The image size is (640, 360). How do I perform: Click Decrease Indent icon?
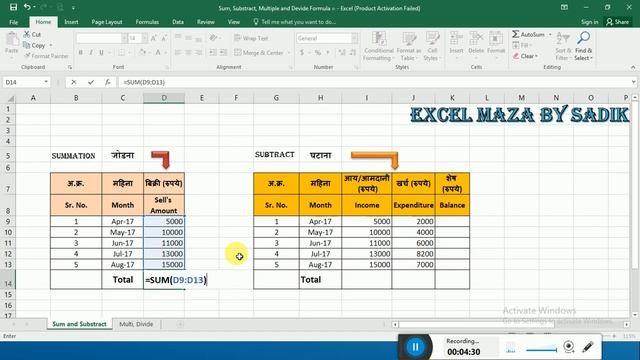point(213,52)
